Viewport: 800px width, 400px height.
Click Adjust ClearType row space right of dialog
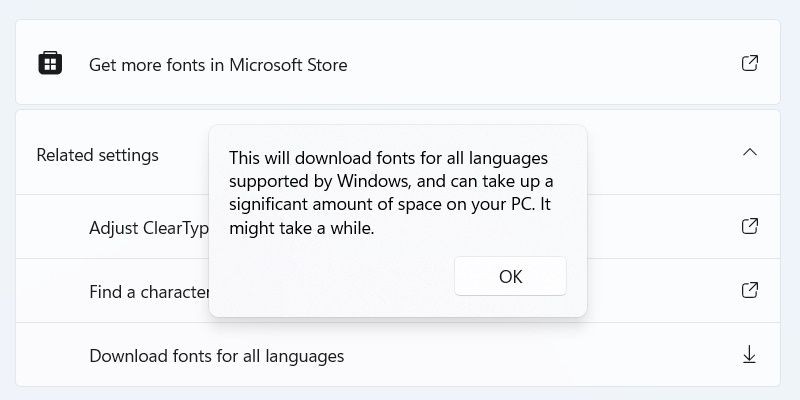(x=663, y=226)
